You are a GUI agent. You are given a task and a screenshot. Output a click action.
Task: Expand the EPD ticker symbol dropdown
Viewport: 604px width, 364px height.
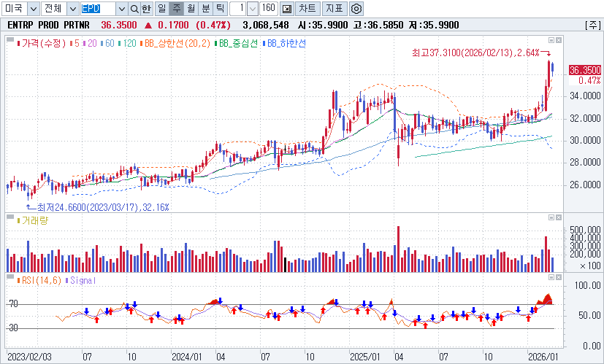click(x=121, y=9)
